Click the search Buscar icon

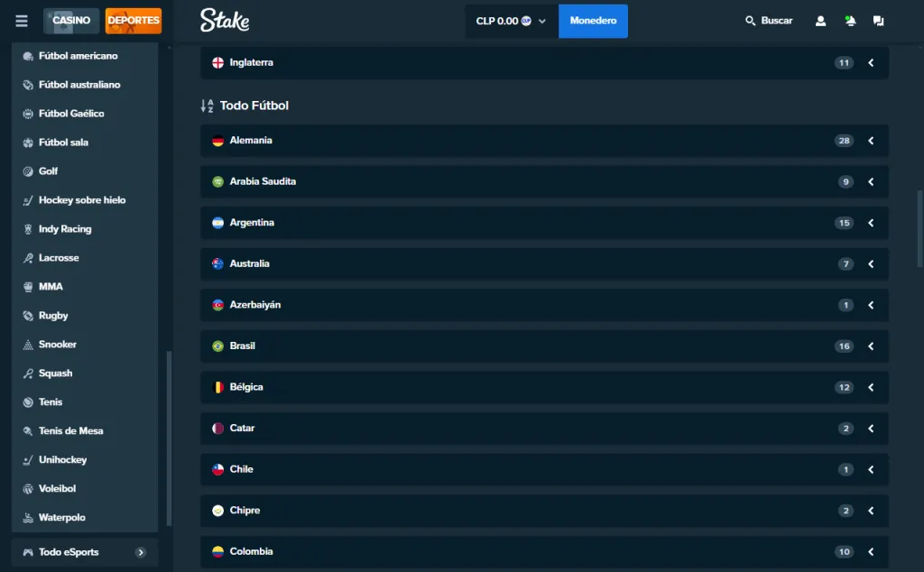(x=747, y=20)
